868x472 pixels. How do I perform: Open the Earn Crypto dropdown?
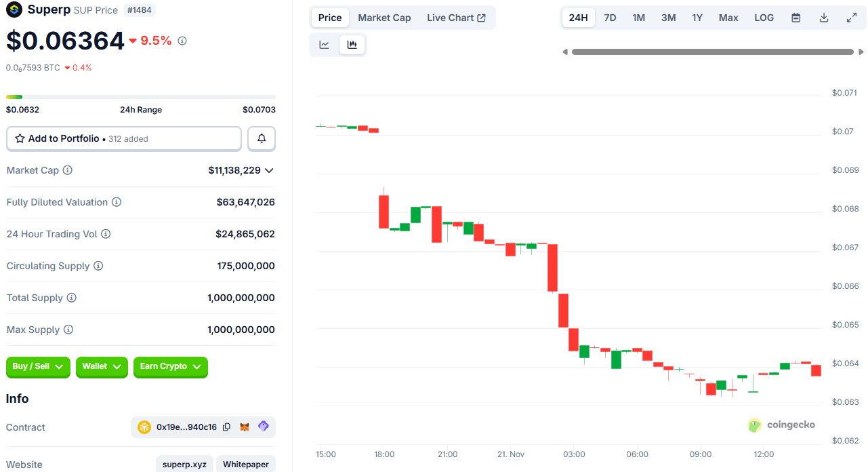click(x=170, y=367)
